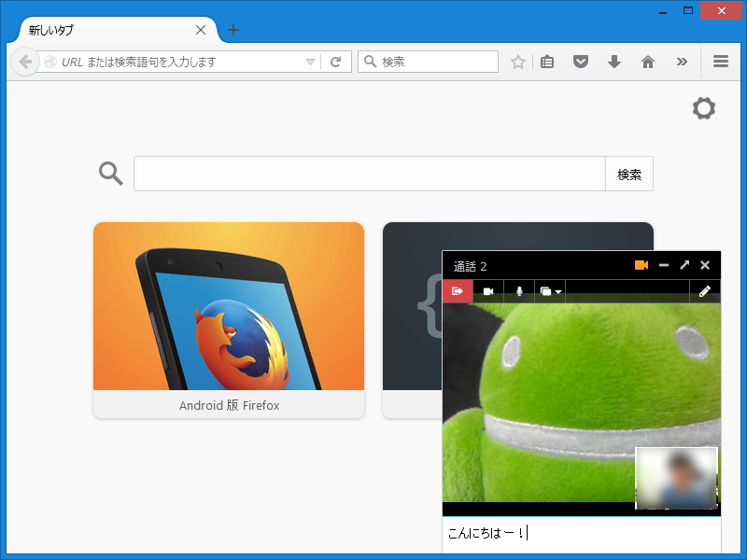Viewport: 747px width, 560px height.
Task: Hang up the call with the red exit icon
Action: [x=458, y=291]
